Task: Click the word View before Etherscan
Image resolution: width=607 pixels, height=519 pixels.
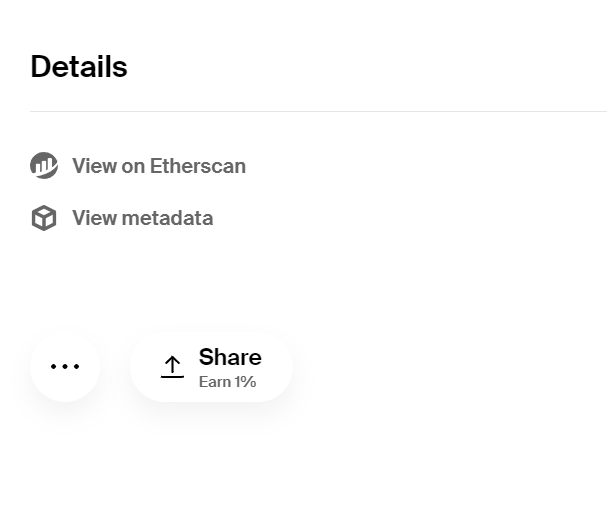Action: [95, 166]
